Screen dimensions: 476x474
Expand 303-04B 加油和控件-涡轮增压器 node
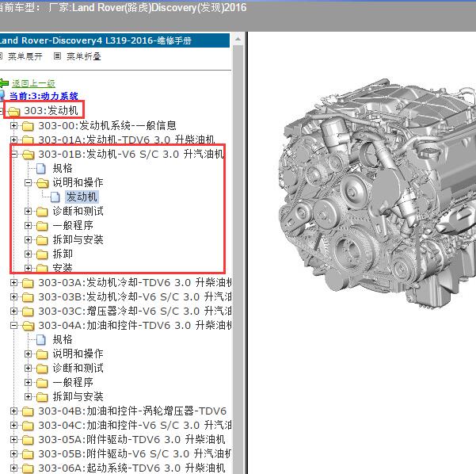coord(13,411)
